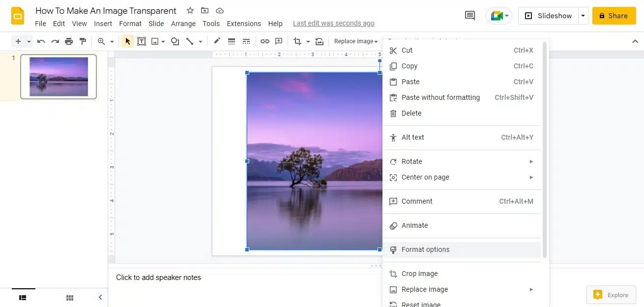
Task: Click the Move to folder icon
Action: pos(205,10)
